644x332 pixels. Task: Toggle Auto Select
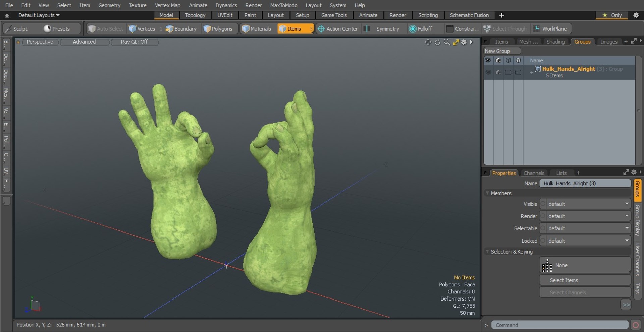[x=106, y=29]
